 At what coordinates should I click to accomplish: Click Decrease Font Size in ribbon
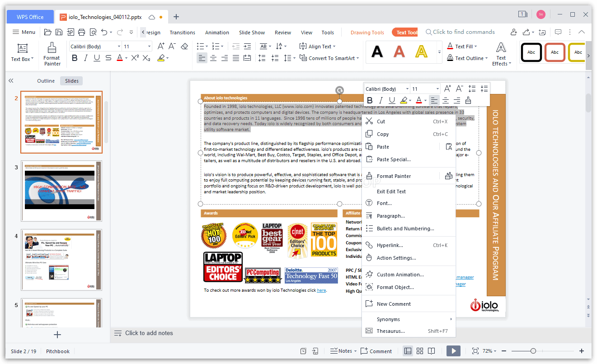pyautogui.click(x=172, y=47)
